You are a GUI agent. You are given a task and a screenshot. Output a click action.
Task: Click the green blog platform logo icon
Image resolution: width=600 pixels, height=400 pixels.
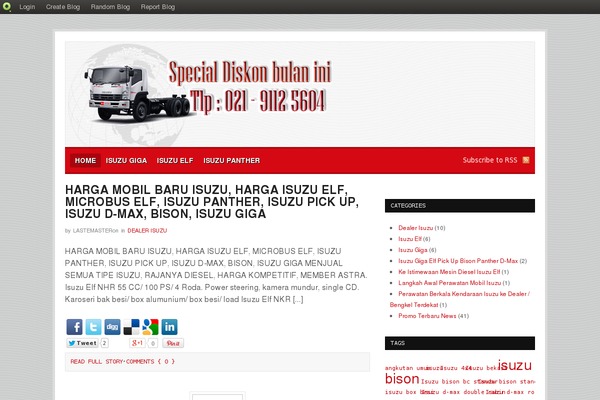click(7, 7)
